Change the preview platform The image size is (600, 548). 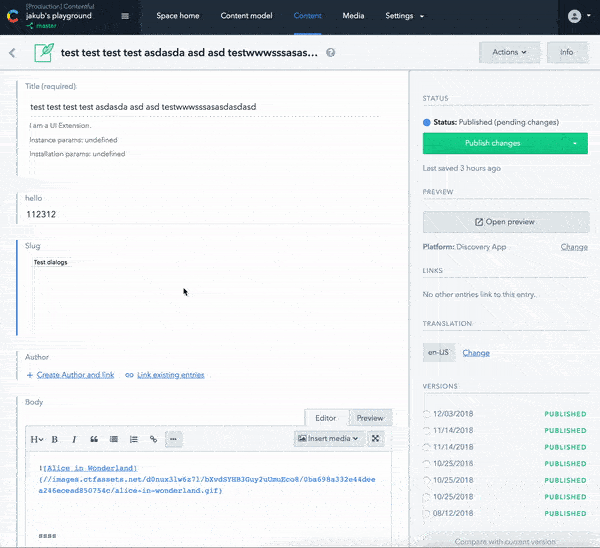pos(574,247)
